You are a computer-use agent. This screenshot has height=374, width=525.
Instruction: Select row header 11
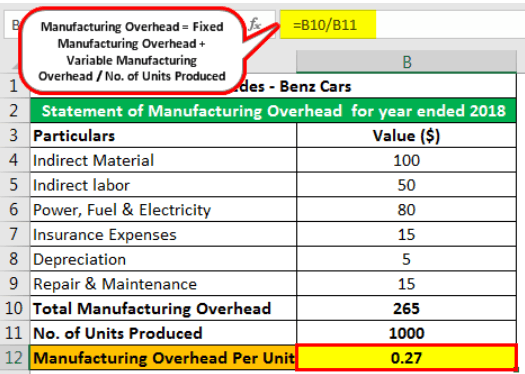click(14, 333)
